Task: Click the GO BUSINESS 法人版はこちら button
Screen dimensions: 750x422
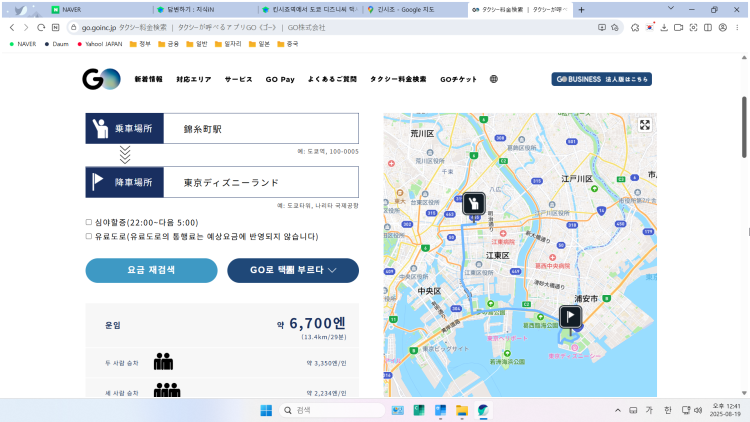Action: click(601, 79)
